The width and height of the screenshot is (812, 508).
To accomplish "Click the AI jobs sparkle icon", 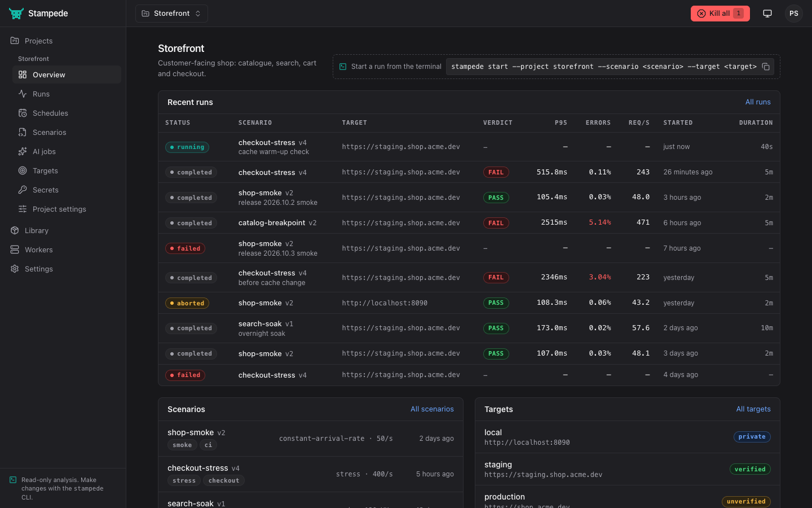I will [23, 151].
